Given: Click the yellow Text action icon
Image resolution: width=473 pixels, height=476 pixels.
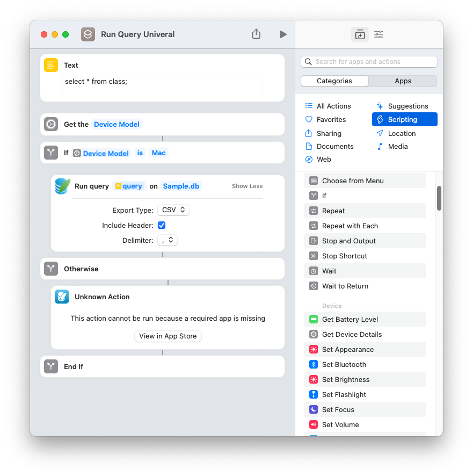Looking at the screenshot, I should [x=50, y=65].
